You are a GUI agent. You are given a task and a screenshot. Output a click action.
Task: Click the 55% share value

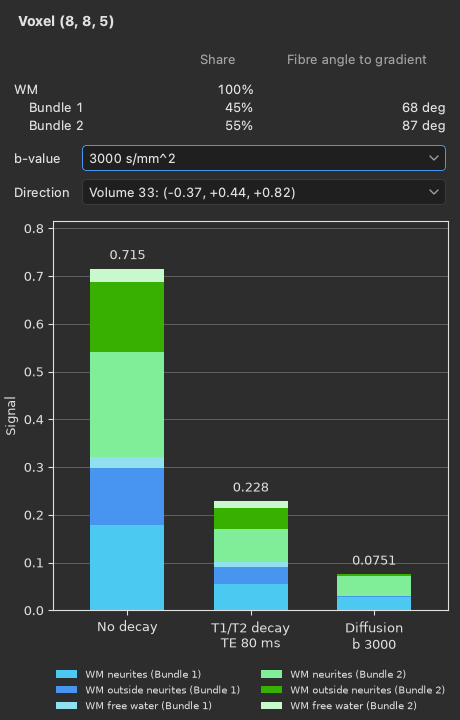(x=239, y=125)
